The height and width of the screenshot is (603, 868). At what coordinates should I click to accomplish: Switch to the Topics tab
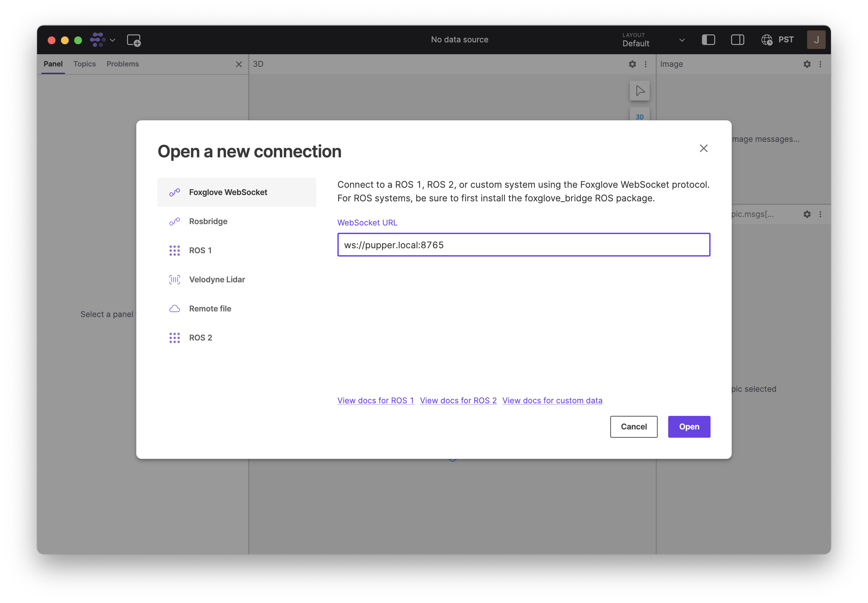click(x=84, y=64)
